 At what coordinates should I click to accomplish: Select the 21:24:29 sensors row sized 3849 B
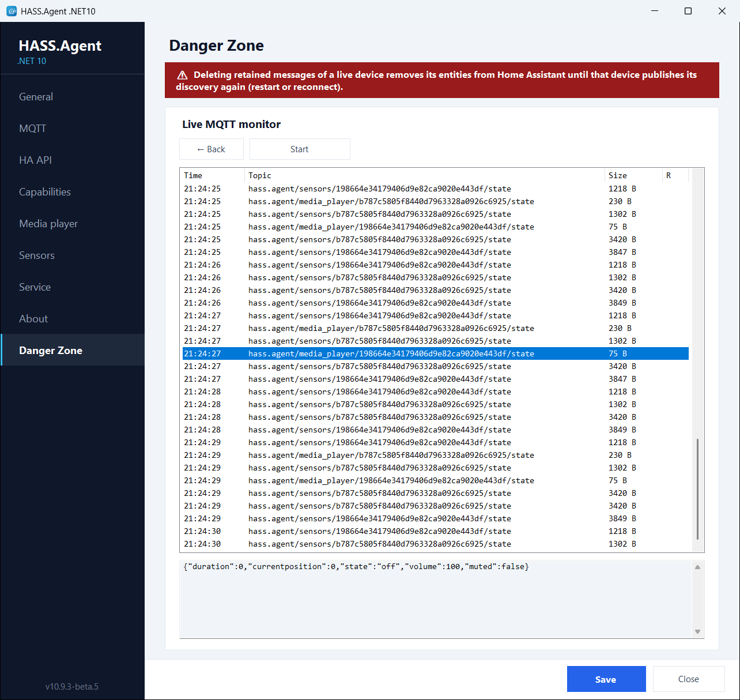[x=436, y=518]
